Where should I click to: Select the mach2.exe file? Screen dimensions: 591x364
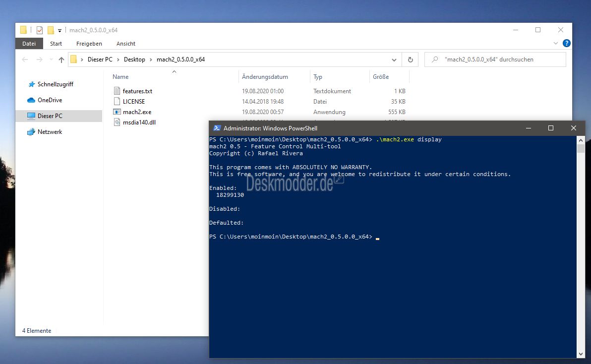pyautogui.click(x=137, y=112)
